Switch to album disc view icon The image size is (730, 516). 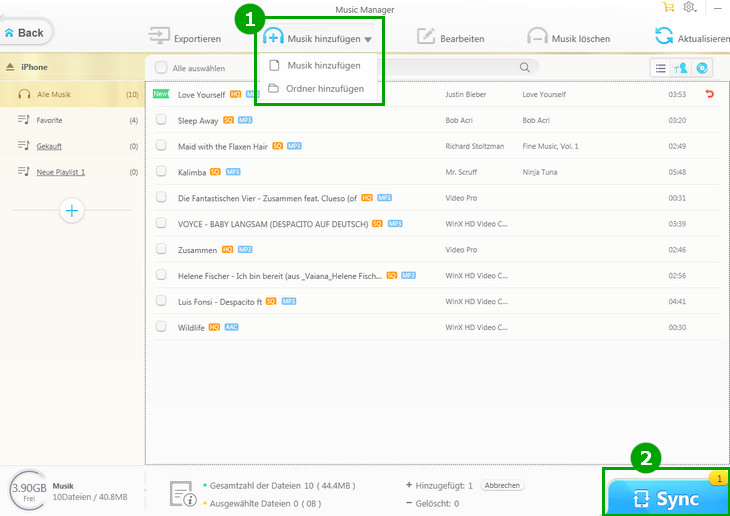click(x=703, y=67)
